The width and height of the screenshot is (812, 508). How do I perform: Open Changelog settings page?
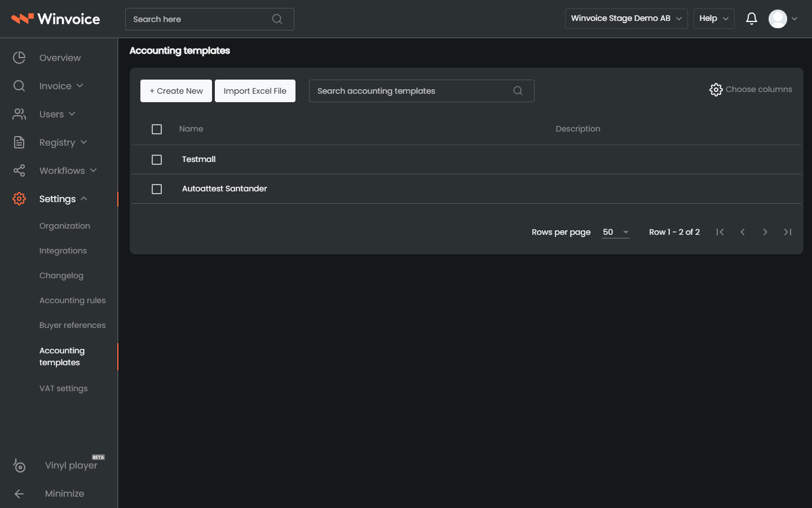pos(61,275)
